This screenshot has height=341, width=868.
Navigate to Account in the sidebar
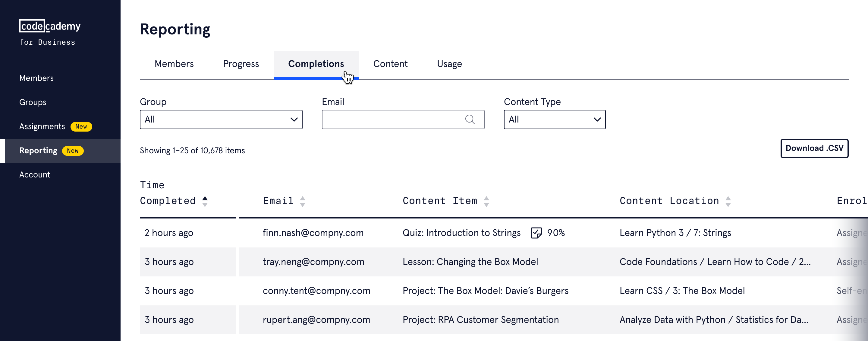34,174
